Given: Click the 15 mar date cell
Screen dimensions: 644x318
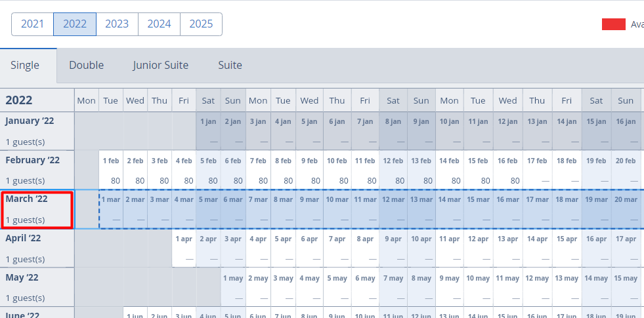Looking at the screenshot, I should click(478, 209).
